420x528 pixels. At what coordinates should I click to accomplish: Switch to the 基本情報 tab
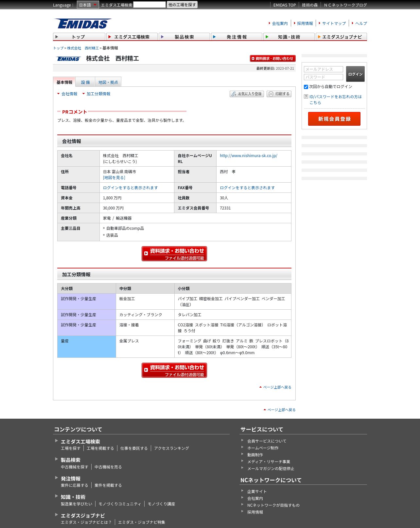click(64, 82)
